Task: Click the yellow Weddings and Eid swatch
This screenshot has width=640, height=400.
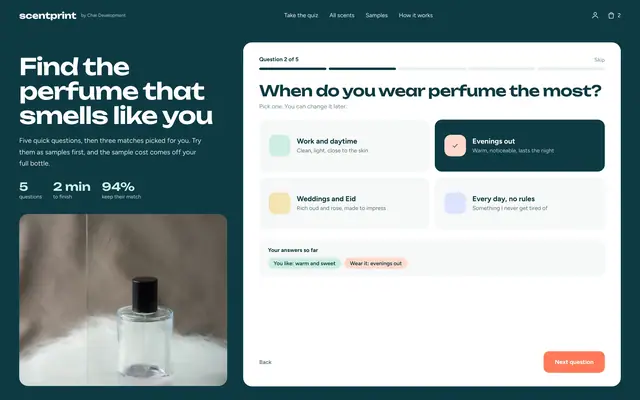Action: tap(280, 203)
